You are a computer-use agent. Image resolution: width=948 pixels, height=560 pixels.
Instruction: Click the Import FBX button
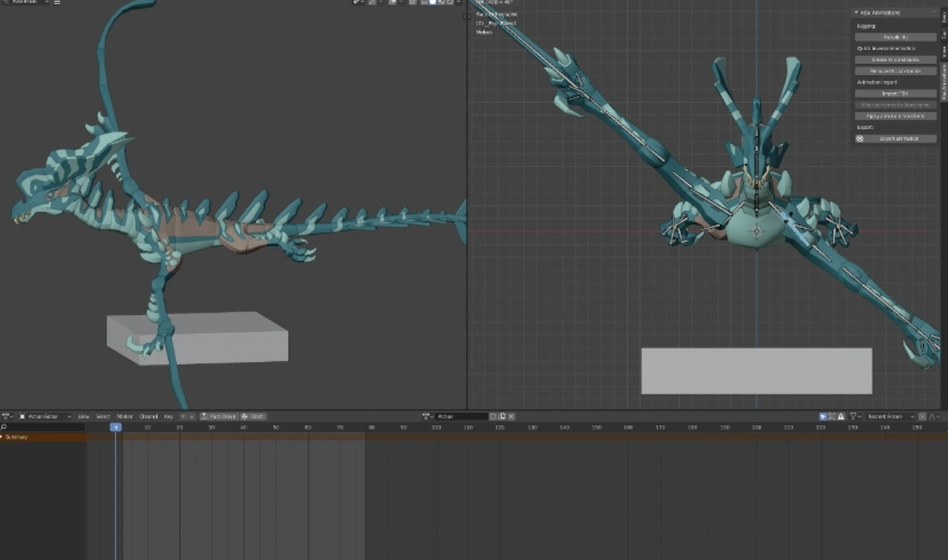coord(895,93)
